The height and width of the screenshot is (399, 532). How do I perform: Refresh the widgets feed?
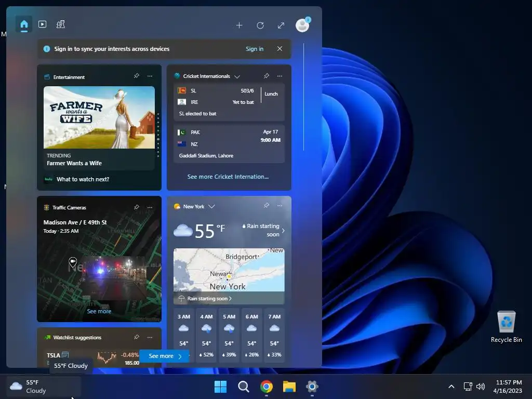click(260, 25)
